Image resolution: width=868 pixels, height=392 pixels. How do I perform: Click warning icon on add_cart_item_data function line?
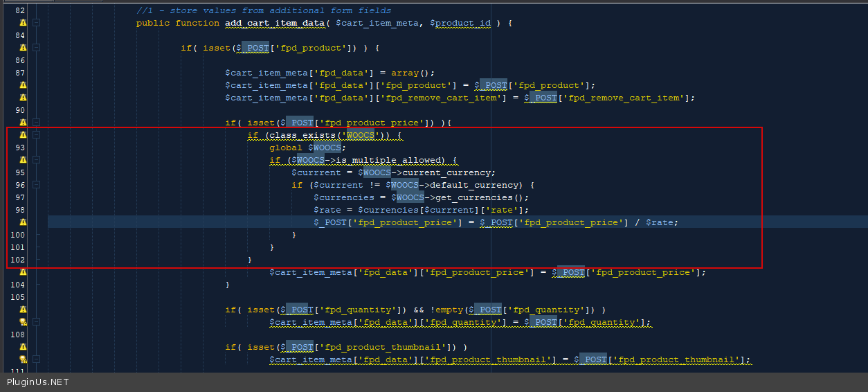pos(23,23)
